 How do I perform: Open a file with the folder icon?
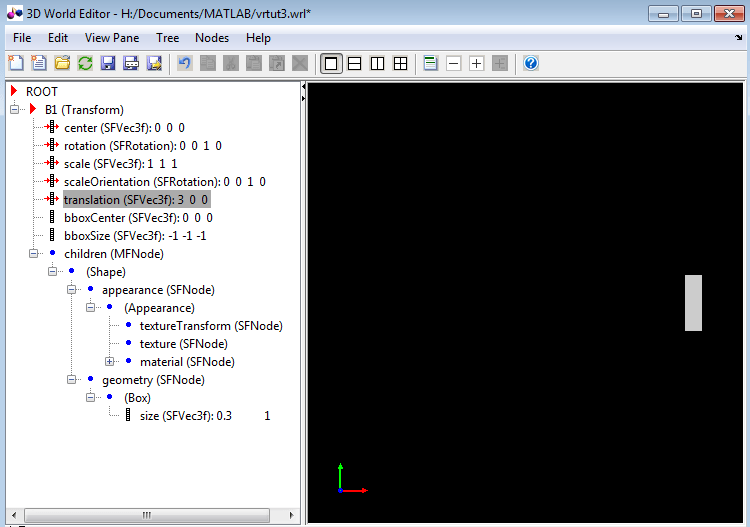tap(62, 63)
